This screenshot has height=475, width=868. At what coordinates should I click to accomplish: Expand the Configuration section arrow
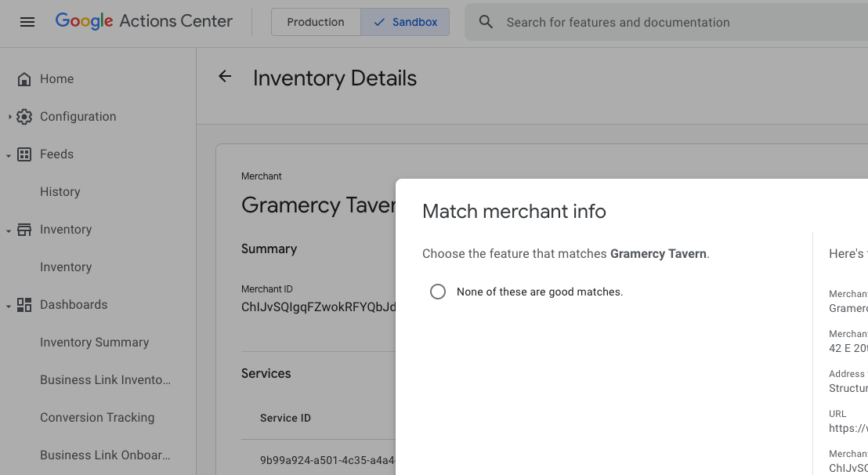pos(9,117)
